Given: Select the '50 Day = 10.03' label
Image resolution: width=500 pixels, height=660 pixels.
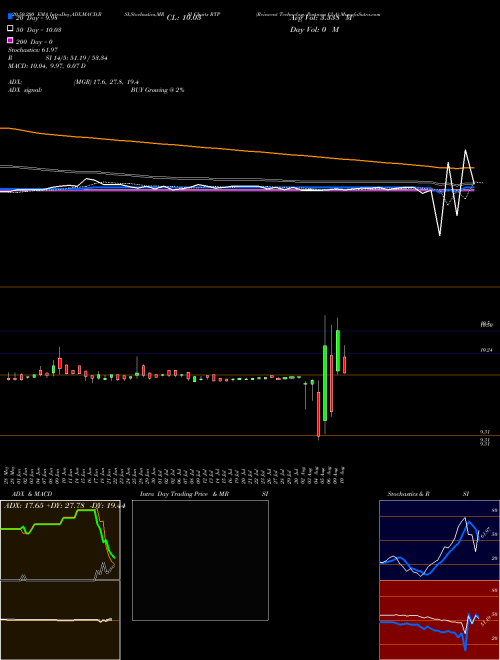Looking at the screenshot, I should pyautogui.click(x=38, y=29).
